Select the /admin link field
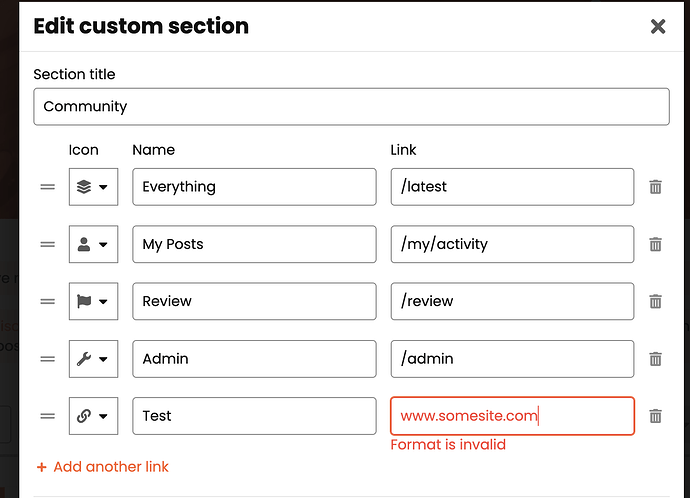The image size is (690, 498). (511, 359)
